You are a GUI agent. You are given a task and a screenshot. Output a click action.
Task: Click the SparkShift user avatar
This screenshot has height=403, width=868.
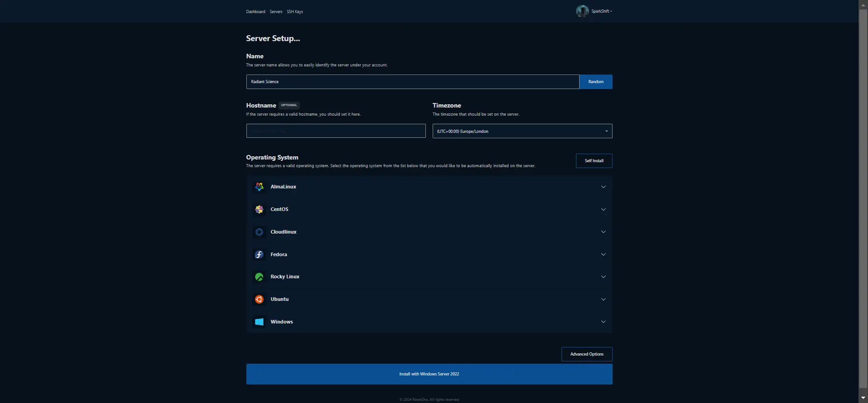(582, 11)
